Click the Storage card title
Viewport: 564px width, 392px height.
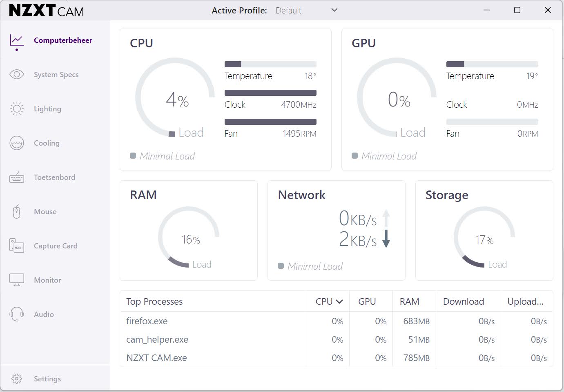(447, 195)
